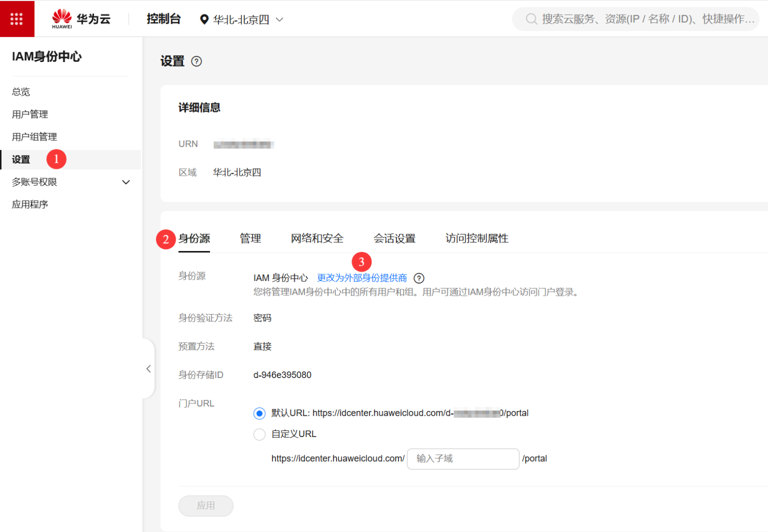Select 设置 in the sidebar
Image resolution: width=768 pixels, height=532 pixels.
[70, 160]
